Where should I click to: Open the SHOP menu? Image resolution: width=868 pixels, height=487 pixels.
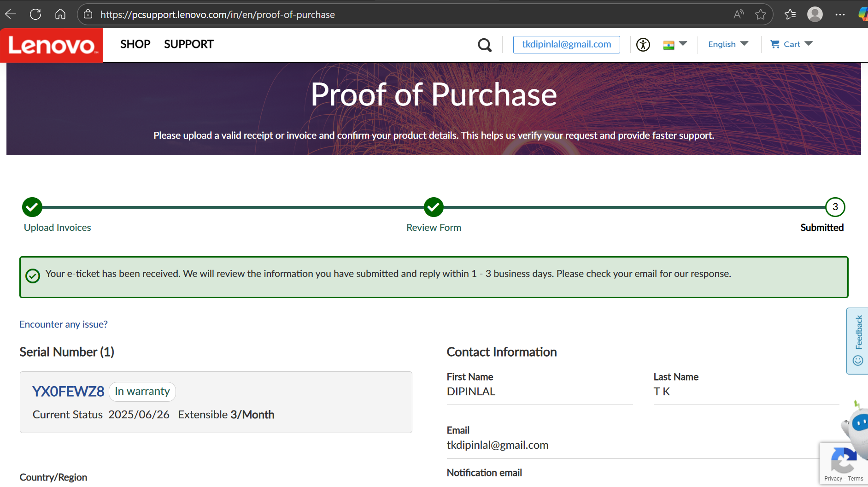click(x=135, y=44)
